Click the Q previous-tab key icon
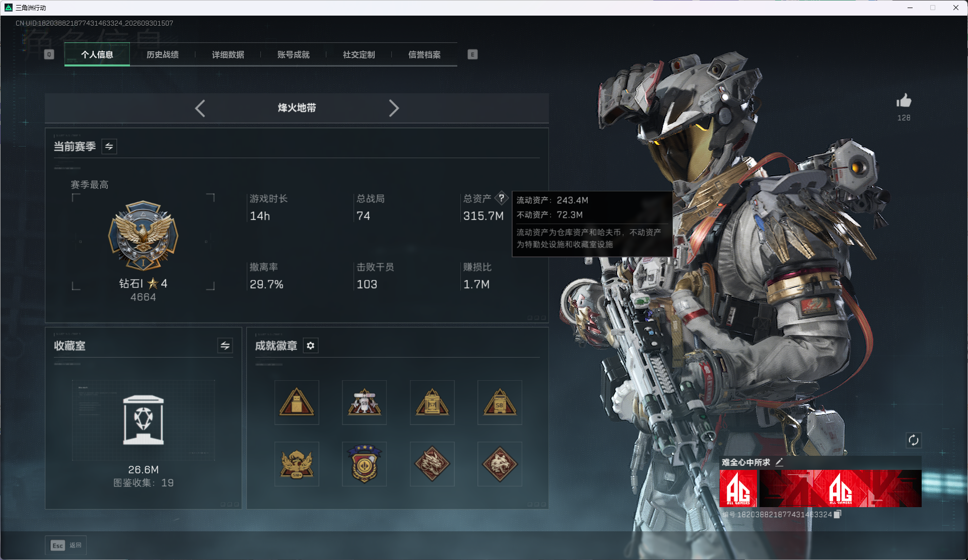 49,54
